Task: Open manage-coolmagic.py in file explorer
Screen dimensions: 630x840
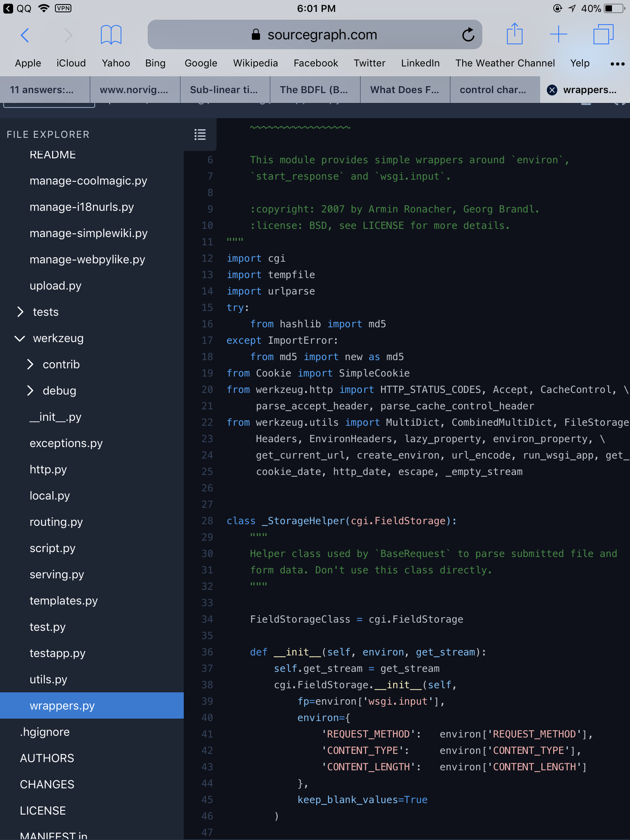Action: [x=92, y=181]
